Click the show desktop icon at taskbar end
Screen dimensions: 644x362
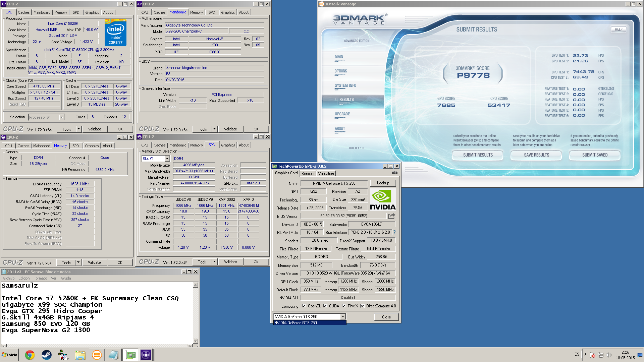640,355
